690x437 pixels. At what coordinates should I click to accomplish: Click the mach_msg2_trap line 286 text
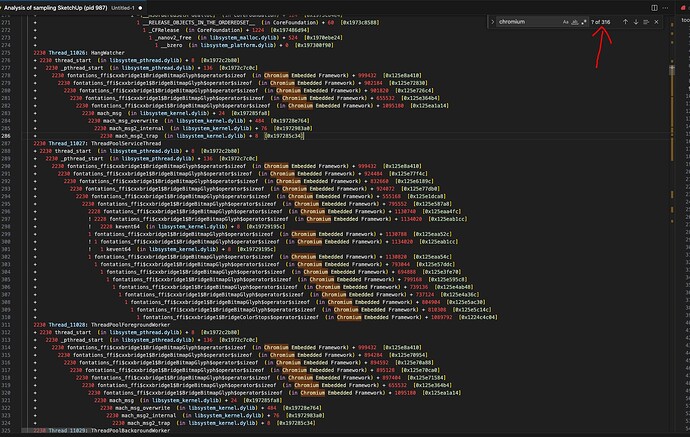[202, 136]
